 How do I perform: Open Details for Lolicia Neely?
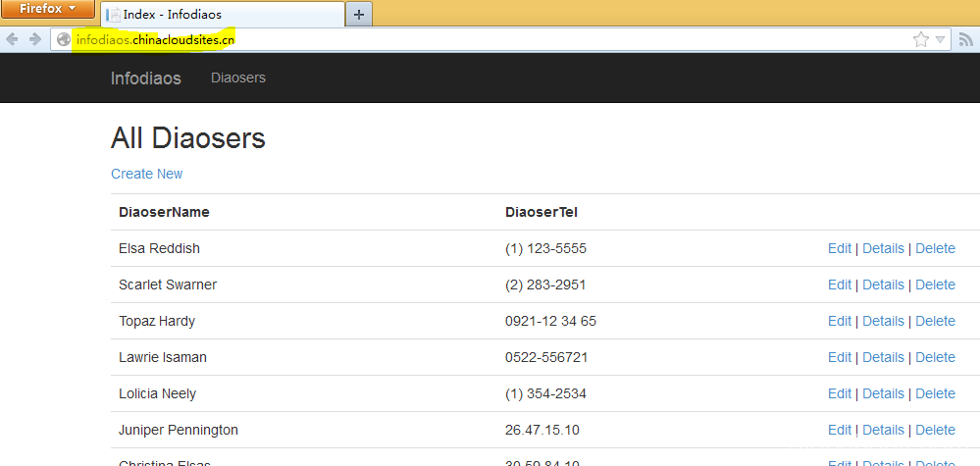click(x=883, y=393)
